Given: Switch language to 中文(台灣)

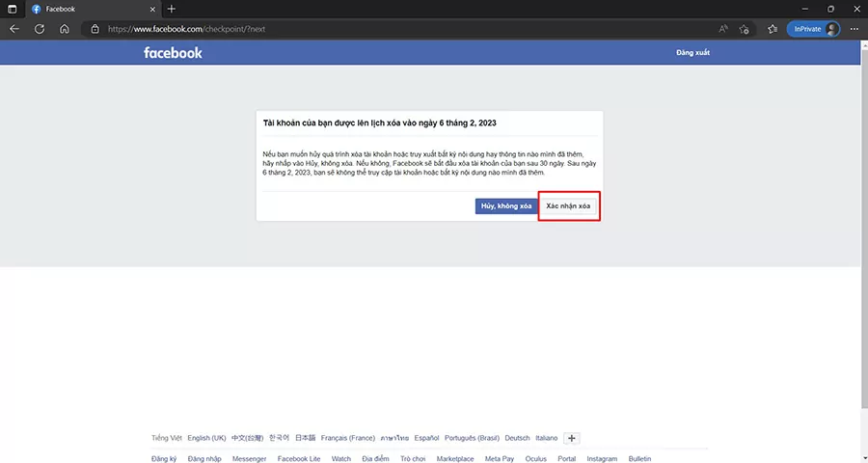Looking at the screenshot, I should [247, 438].
